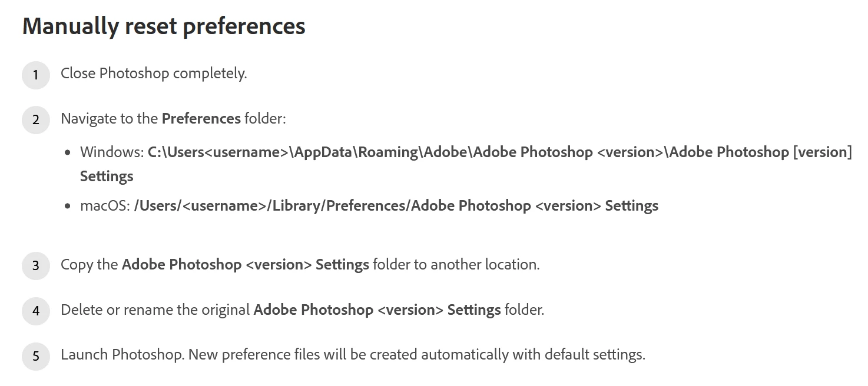
Task: Click the 'Close Photoshop completely.' text
Action: click(154, 74)
